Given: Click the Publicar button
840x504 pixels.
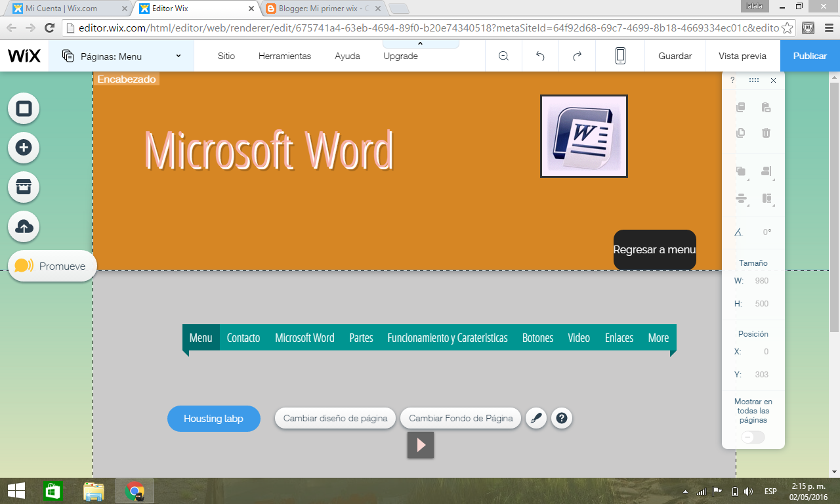Looking at the screenshot, I should tap(810, 56).
